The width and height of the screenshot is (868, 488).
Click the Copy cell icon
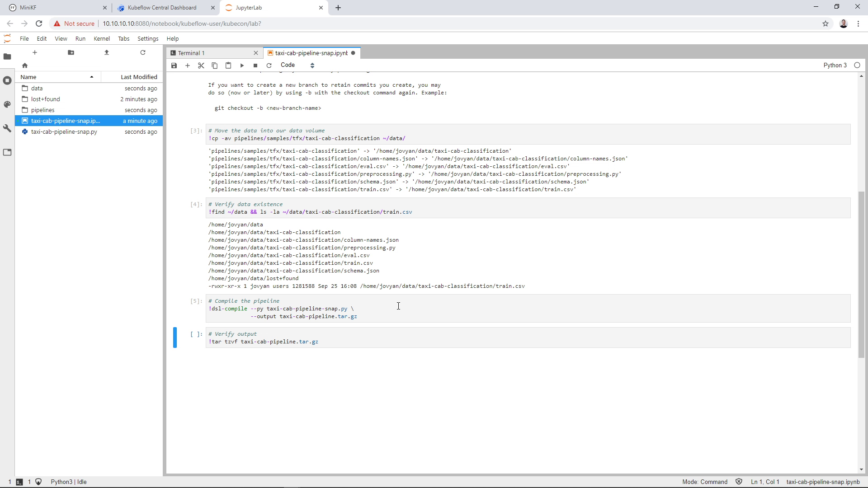point(215,65)
